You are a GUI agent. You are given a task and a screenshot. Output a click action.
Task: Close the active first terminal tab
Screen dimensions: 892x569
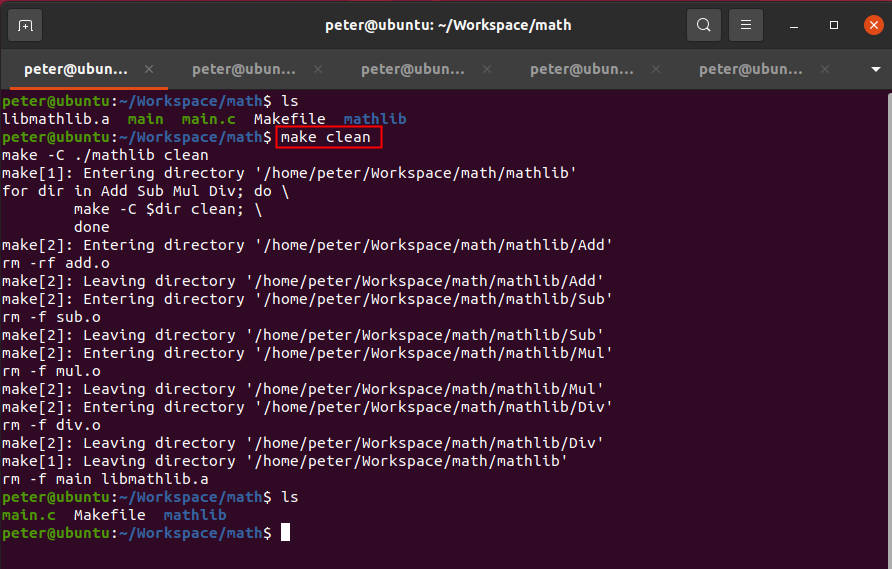click(149, 69)
